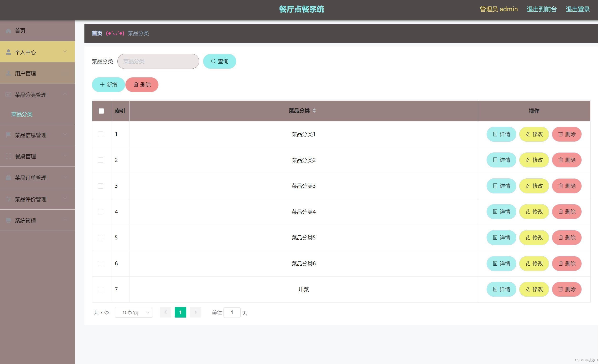Edit 菜品分类2 with 修改 button
Image resolution: width=602 pixels, height=364 pixels.
click(x=534, y=160)
